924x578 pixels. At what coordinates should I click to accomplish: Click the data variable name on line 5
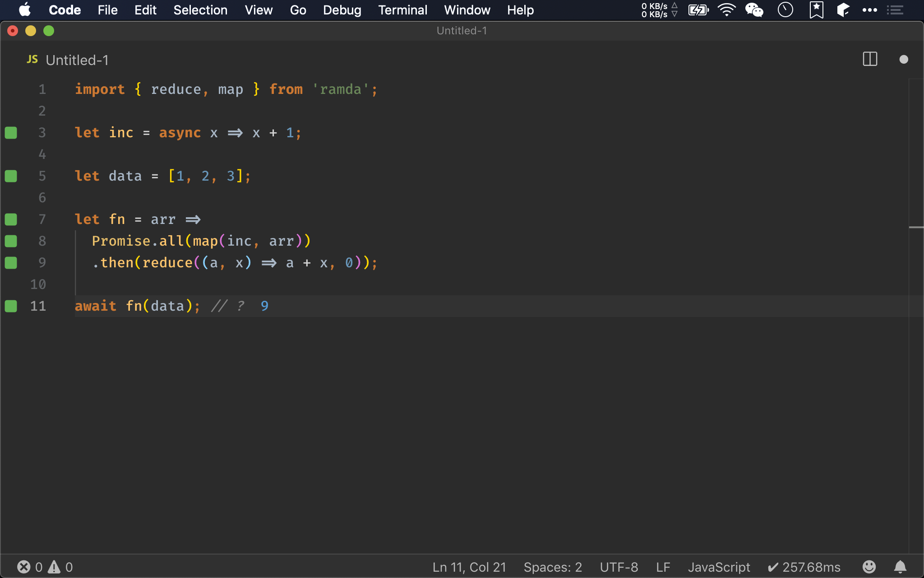coord(125,176)
